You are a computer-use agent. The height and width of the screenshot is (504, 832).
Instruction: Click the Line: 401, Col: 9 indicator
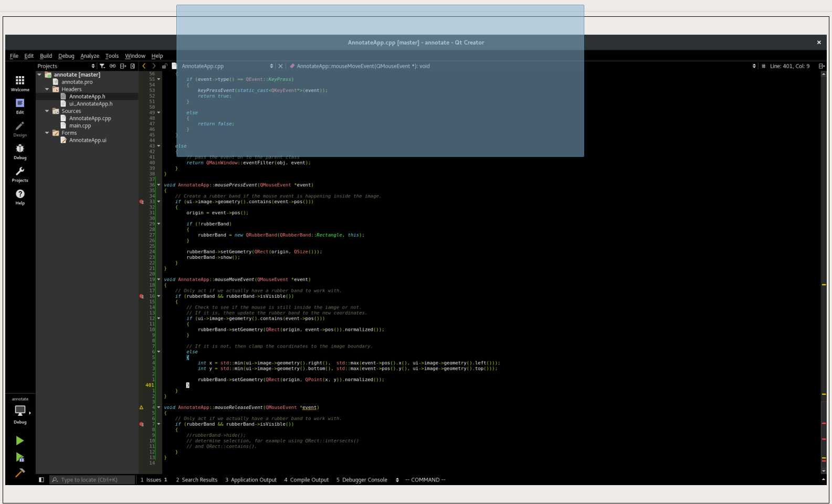click(789, 66)
